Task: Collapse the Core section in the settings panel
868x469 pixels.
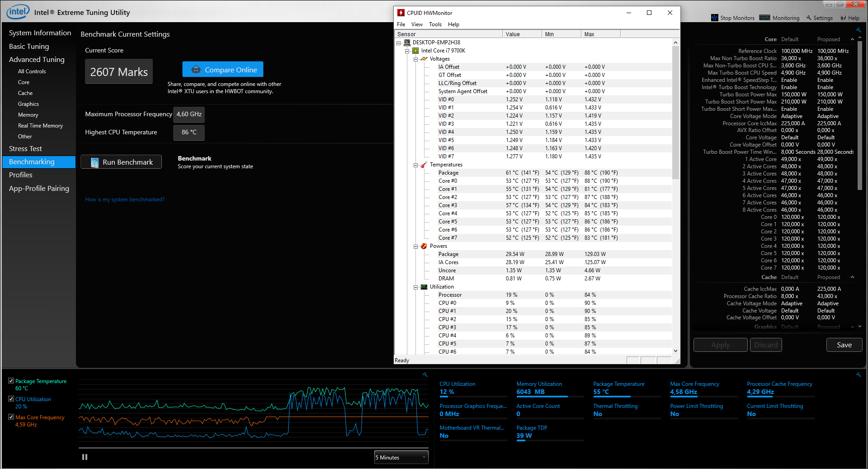Action: [852, 39]
